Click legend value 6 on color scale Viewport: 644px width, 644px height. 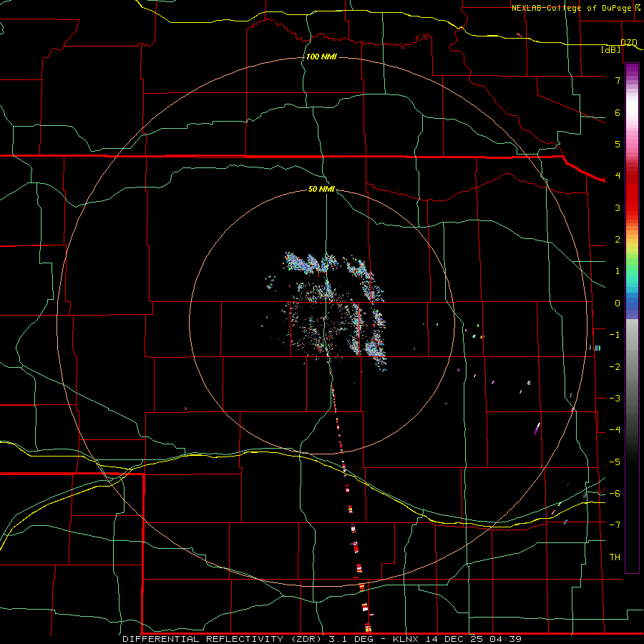pos(618,112)
